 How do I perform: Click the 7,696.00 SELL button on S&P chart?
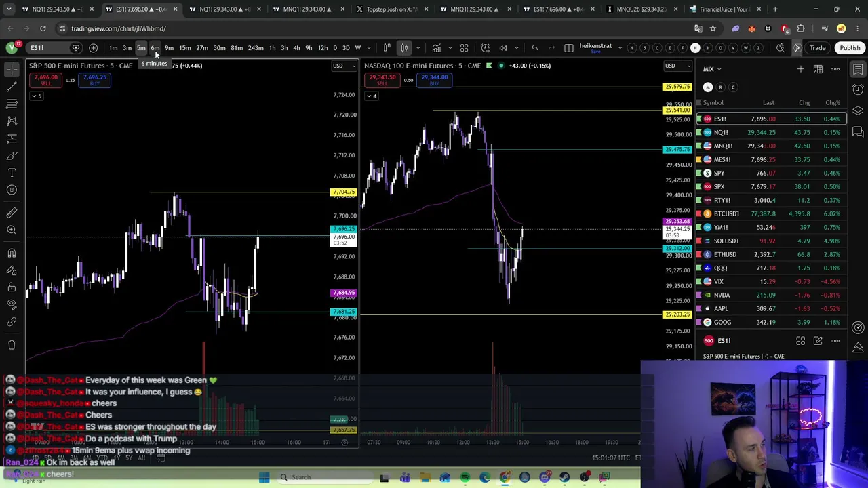45,80
